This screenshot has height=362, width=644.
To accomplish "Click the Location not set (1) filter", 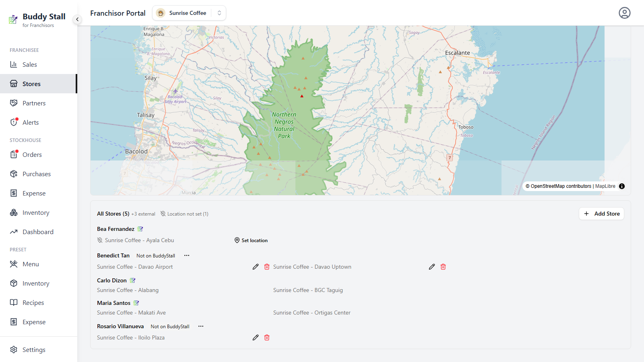I will [184, 214].
